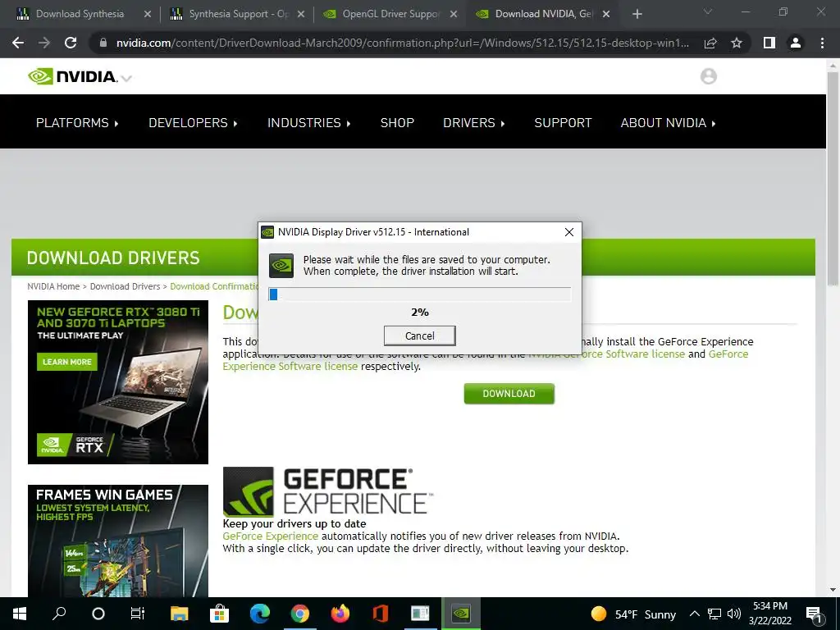The height and width of the screenshot is (630, 840).
Task: Open Microsoft Store from taskbar
Action: coord(219,614)
